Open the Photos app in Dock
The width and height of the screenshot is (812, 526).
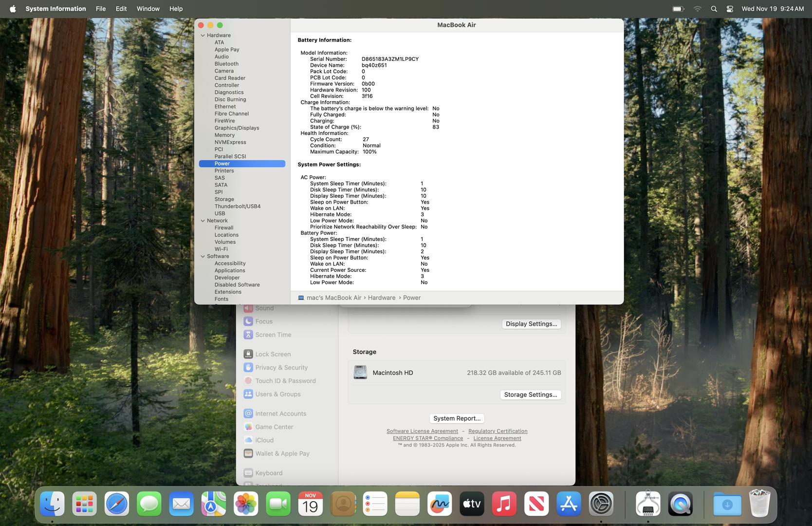tap(246, 504)
